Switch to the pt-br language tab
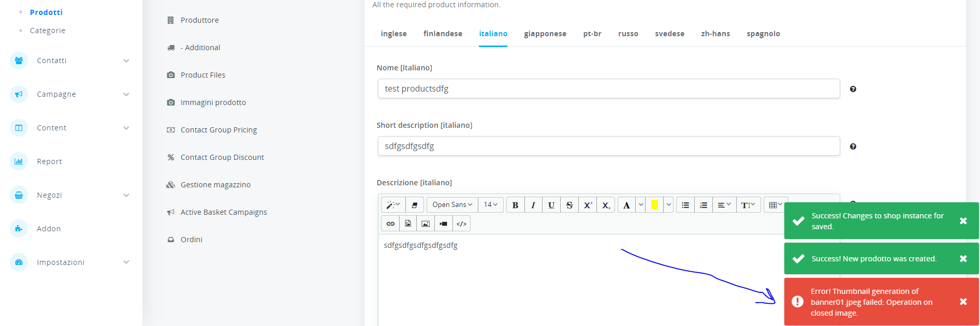The width and height of the screenshot is (980, 326). click(x=592, y=34)
